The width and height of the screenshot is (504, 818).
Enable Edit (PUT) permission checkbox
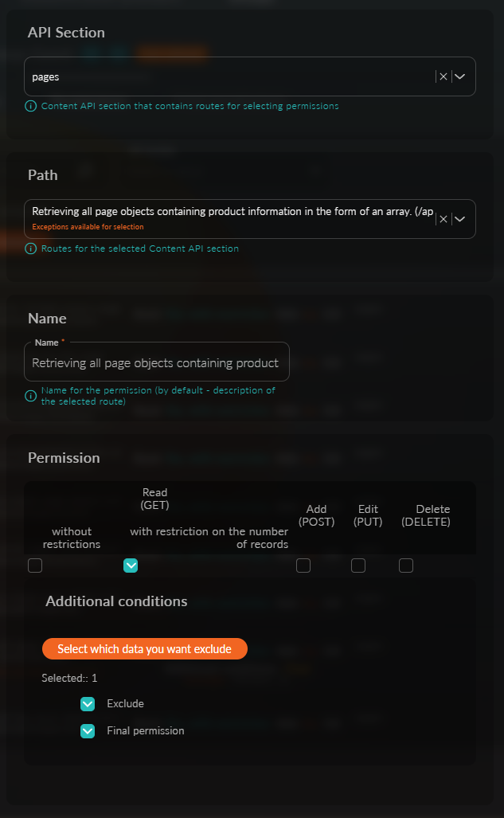[358, 566]
